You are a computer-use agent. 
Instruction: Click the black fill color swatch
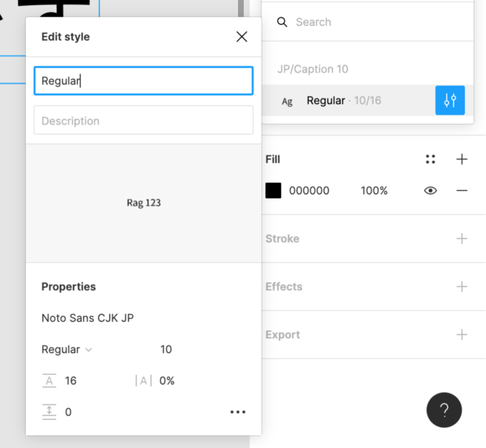[x=273, y=191]
